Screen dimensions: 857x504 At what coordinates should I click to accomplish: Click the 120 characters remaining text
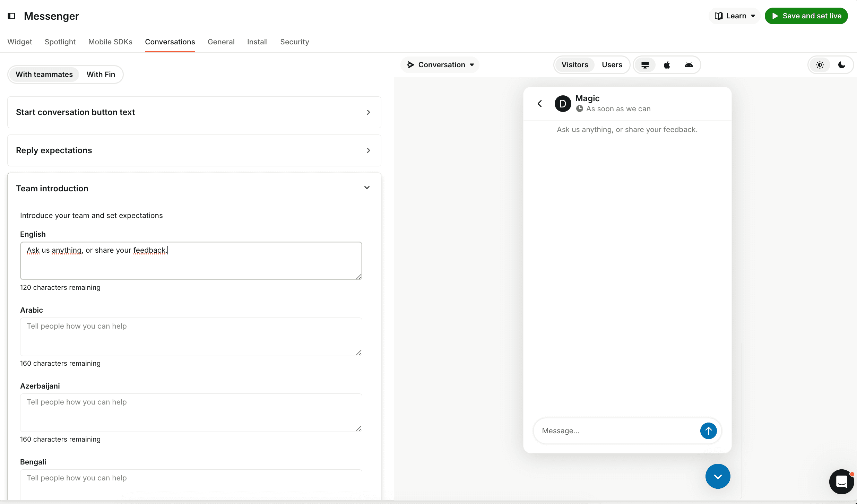click(60, 287)
